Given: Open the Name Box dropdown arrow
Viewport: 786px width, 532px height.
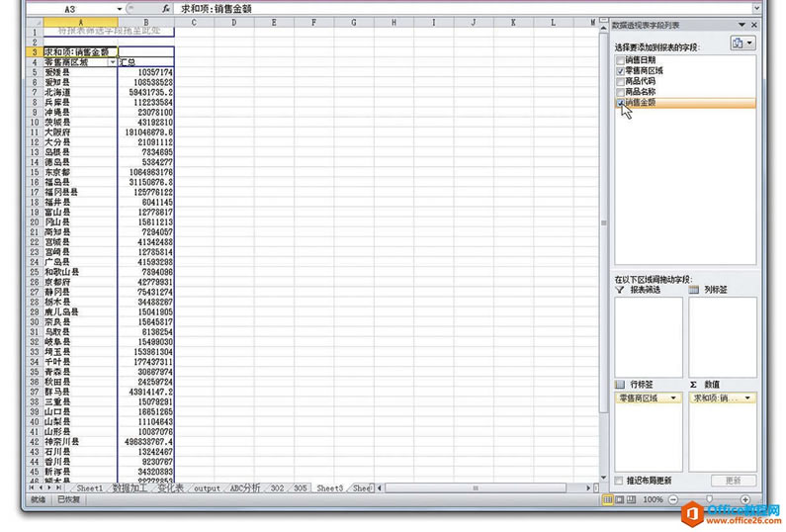Looking at the screenshot, I should click(x=119, y=9).
